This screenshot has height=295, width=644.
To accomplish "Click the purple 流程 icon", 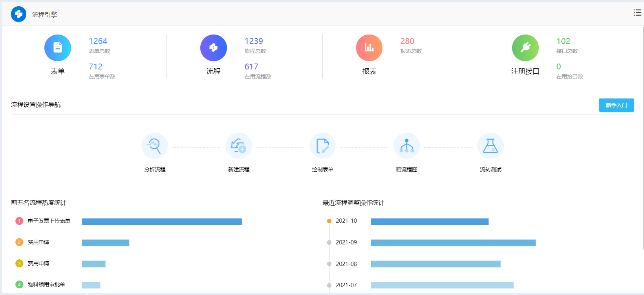I will click(214, 47).
